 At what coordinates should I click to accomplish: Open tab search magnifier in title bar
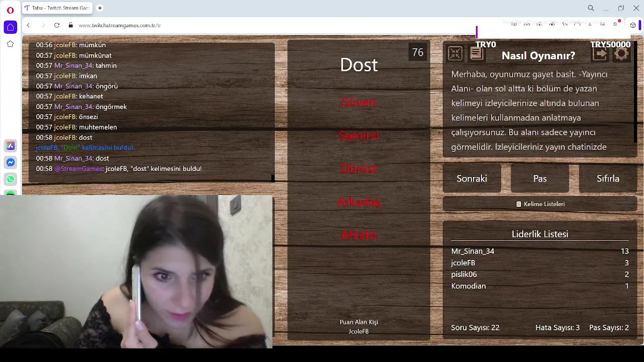coord(591,8)
